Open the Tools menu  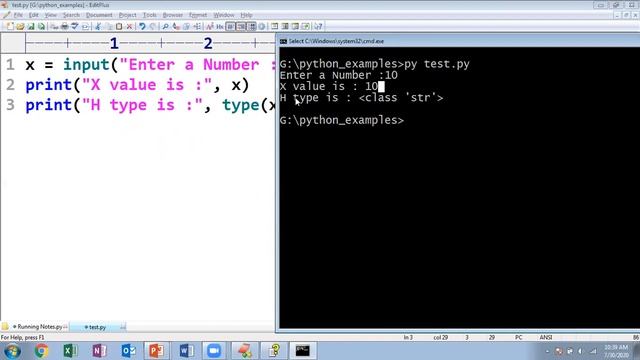pos(149,15)
